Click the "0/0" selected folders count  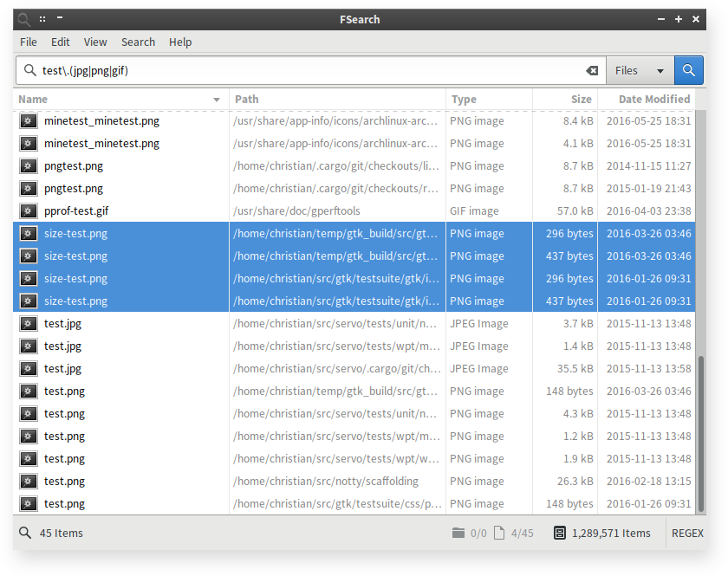[478, 534]
